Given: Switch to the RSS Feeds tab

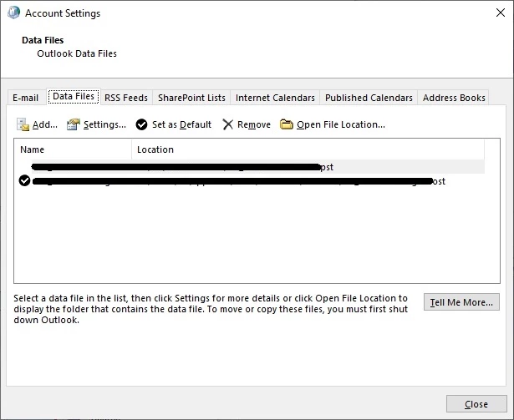Looking at the screenshot, I should 126,98.
